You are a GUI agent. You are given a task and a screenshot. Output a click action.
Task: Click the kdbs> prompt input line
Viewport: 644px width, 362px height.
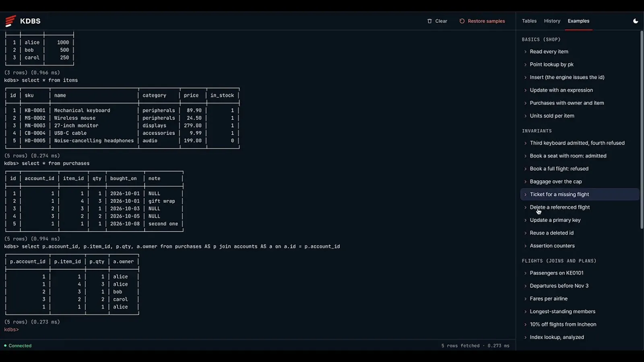point(258,329)
